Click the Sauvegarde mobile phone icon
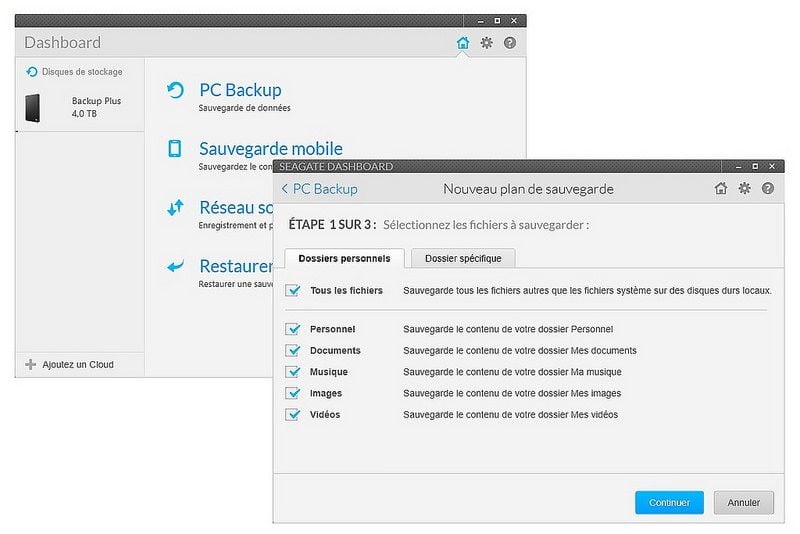The width and height of the screenshot is (800, 534). (175, 148)
